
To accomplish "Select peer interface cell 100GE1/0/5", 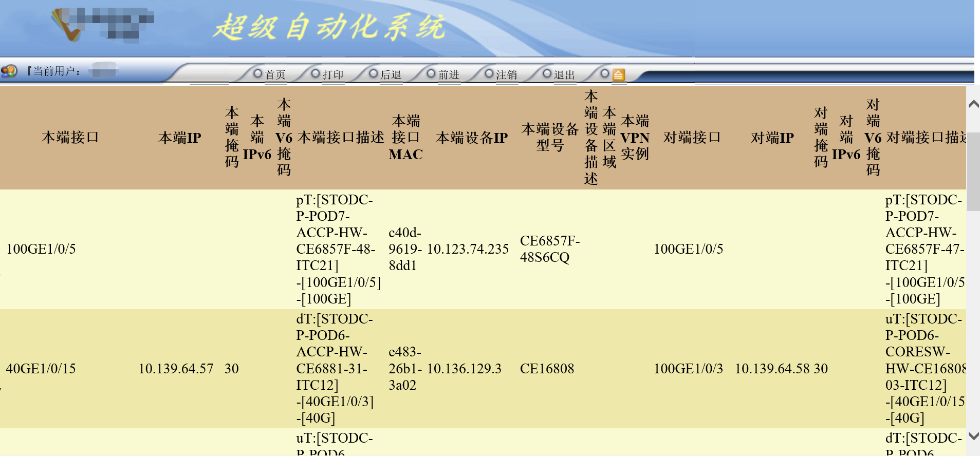I will [x=689, y=249].
